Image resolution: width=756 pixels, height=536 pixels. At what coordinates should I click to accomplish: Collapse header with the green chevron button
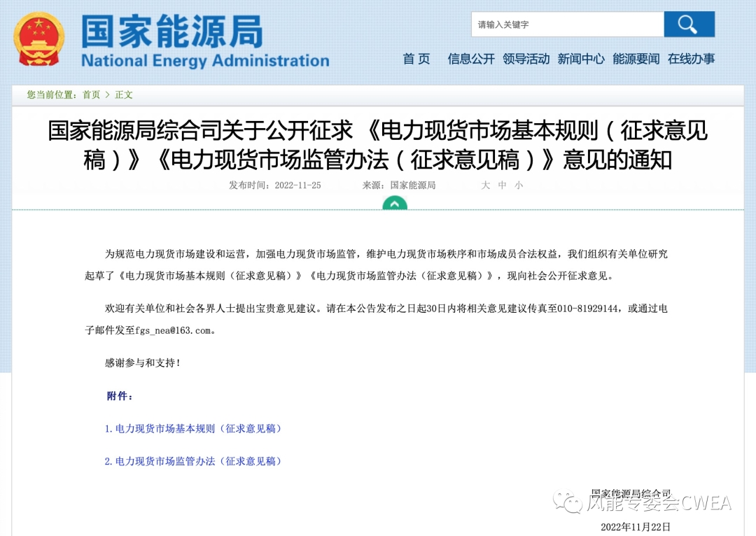point(395,204)
